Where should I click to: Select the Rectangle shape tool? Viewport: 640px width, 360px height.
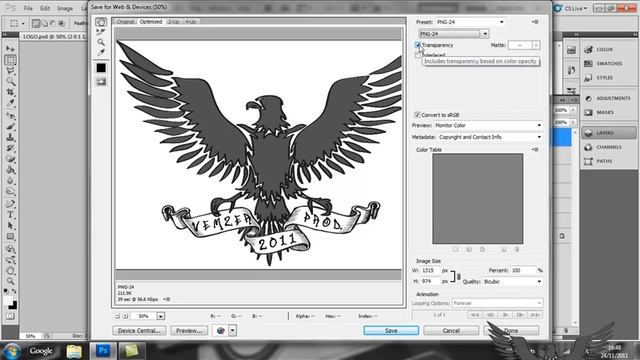click(x=10, y=236)
